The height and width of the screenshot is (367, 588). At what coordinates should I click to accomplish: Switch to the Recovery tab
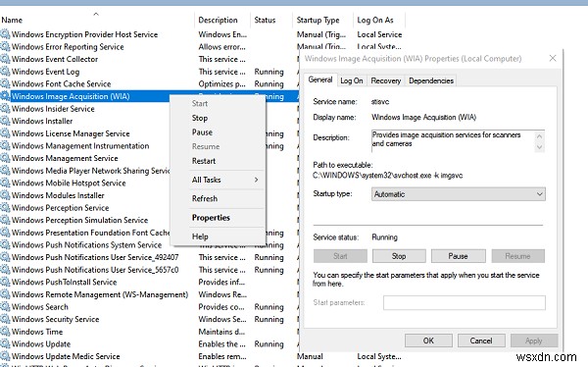click(x=385, y=80)
